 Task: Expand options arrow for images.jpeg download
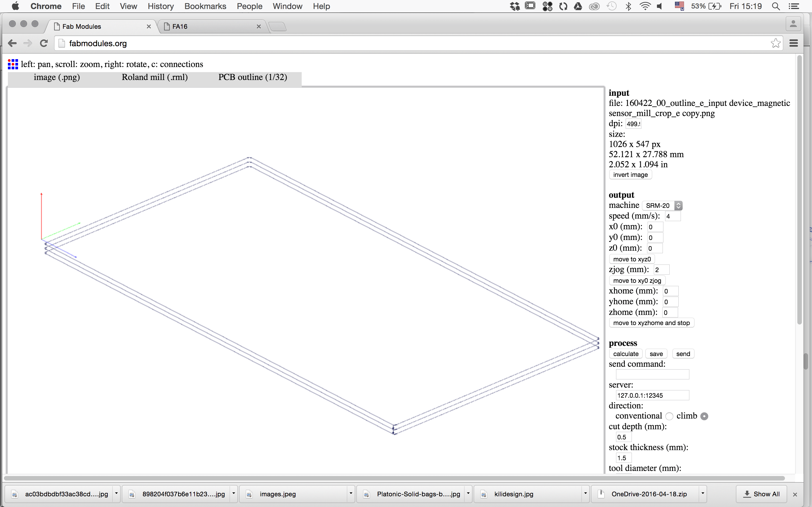351,493
